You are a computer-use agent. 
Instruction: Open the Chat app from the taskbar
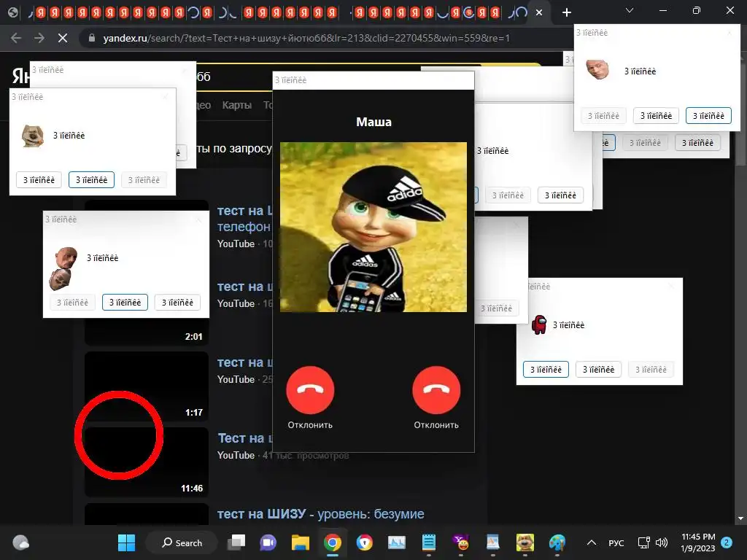[268, 542]
